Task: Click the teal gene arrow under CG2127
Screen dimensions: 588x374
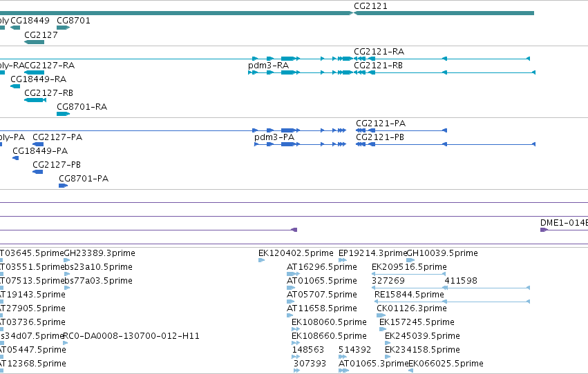Action: (34, 42)
